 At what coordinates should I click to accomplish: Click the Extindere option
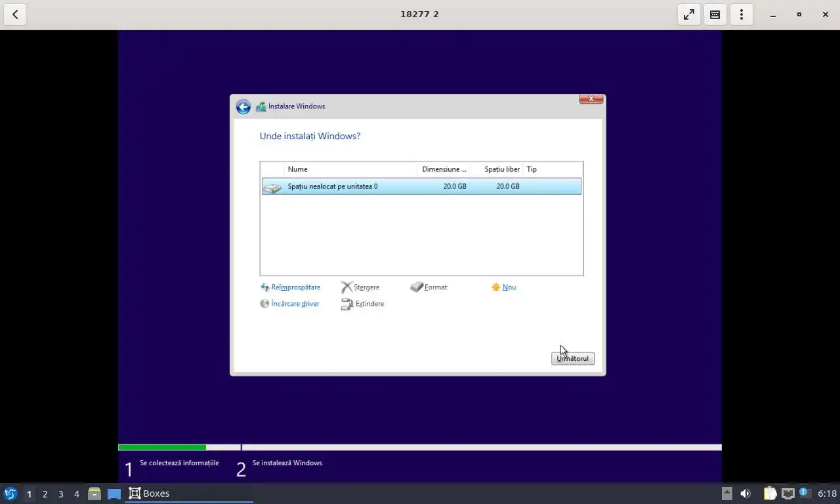(369, 304)
